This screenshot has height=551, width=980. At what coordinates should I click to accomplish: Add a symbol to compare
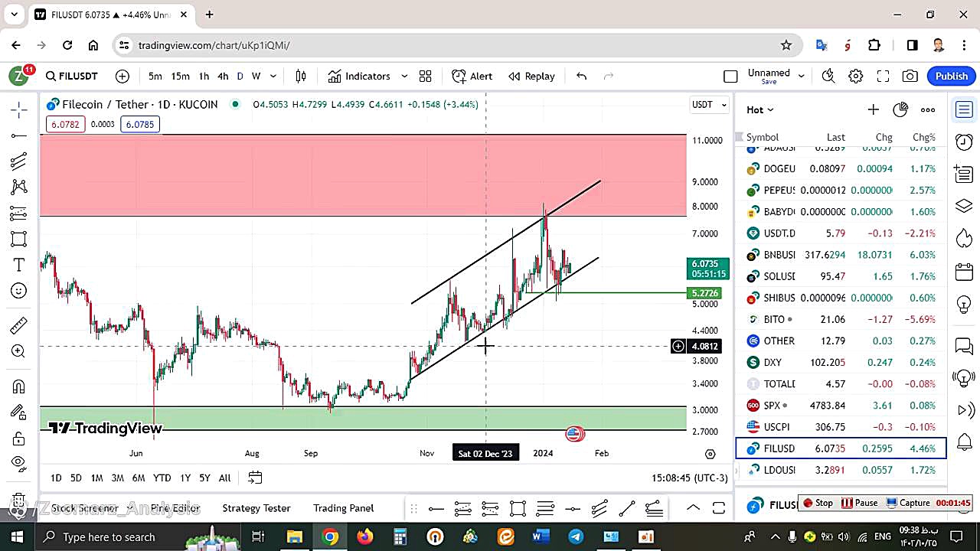pyautogui.click(x=122, y=76)
